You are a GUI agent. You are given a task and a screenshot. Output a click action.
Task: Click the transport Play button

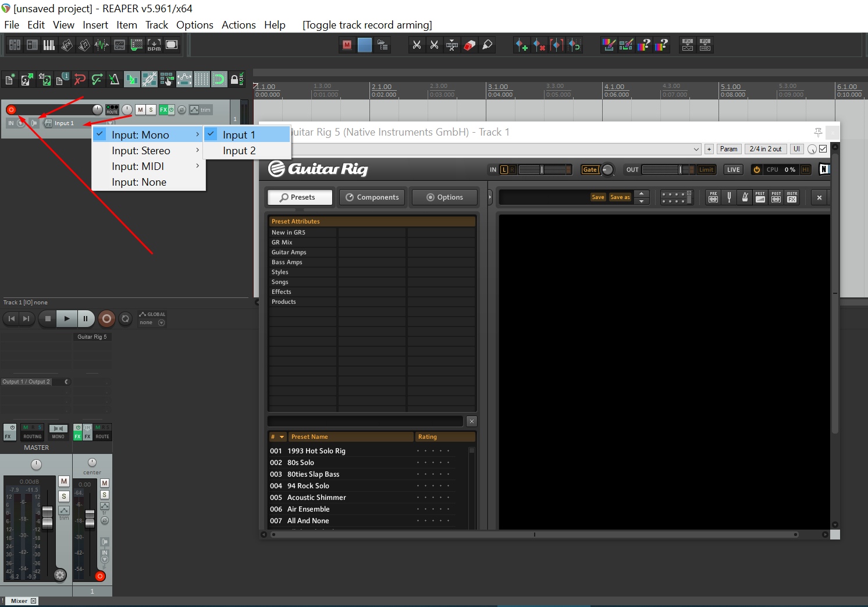pyautogui.click(x=67, y=318)
